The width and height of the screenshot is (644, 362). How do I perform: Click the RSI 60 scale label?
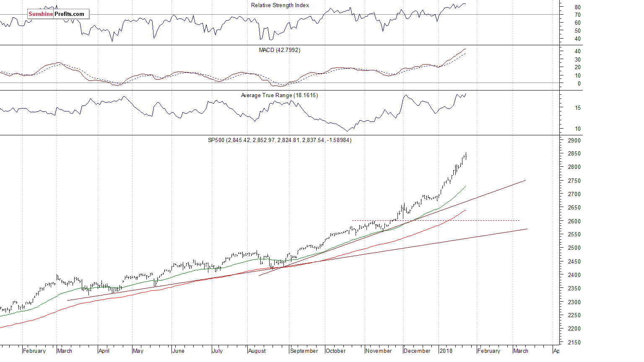[578, 23]
